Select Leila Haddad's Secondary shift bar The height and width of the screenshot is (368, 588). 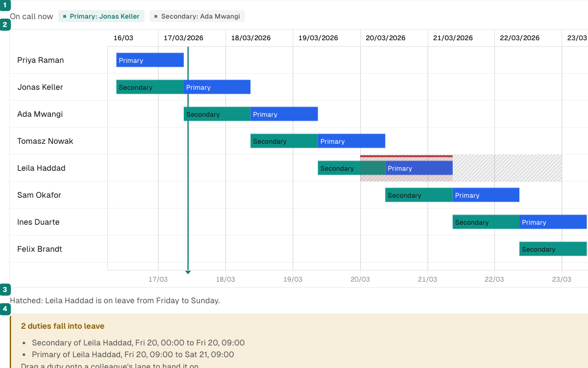351,168
